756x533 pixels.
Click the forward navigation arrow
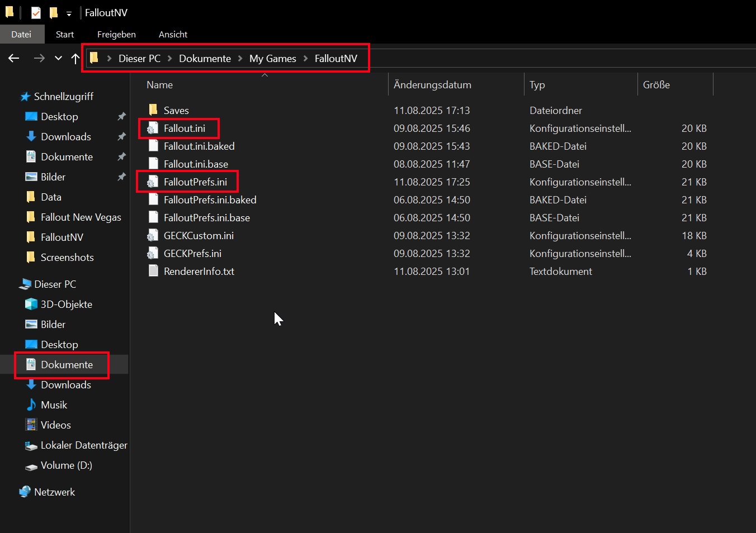(39, 58)
